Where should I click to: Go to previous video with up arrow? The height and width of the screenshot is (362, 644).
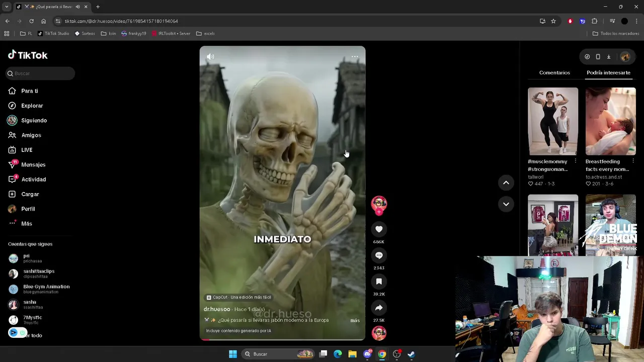[x=506, y=183]
